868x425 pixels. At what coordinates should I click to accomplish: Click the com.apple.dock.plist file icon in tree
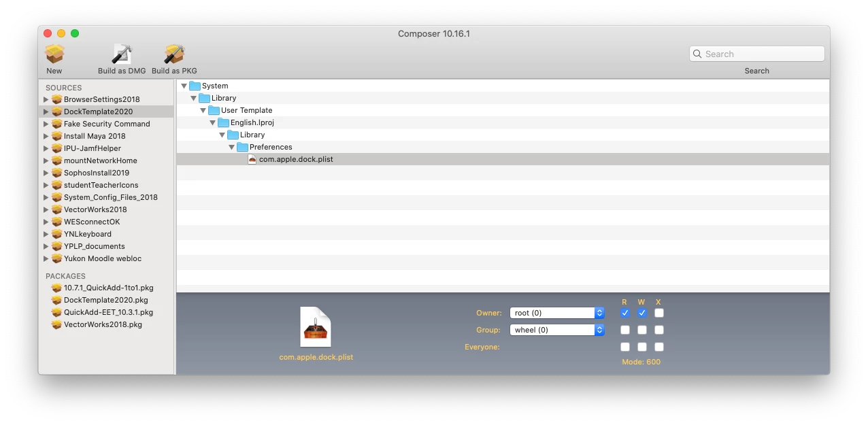(252, 159)
